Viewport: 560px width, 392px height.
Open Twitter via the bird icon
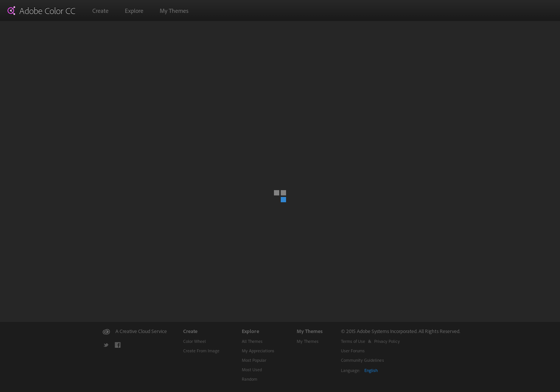(106, 345)
